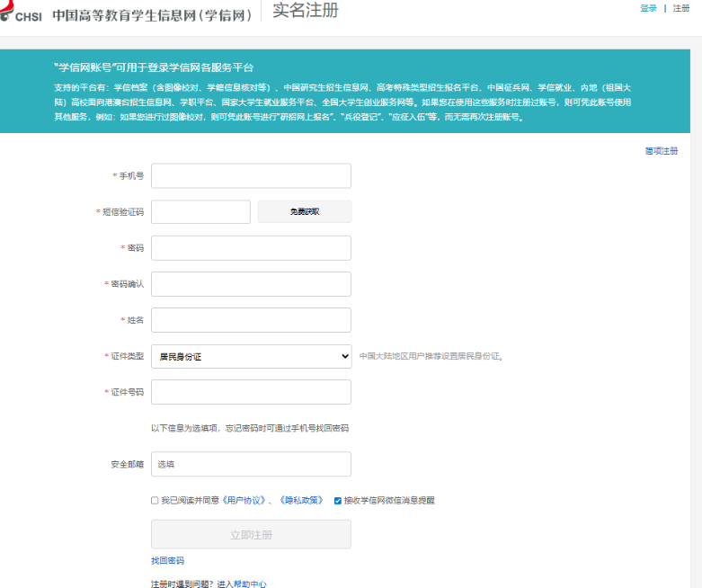Screen dimensions: 702x588
Task: Click the 姓名 text field
Action: click(x=251, y=320)
